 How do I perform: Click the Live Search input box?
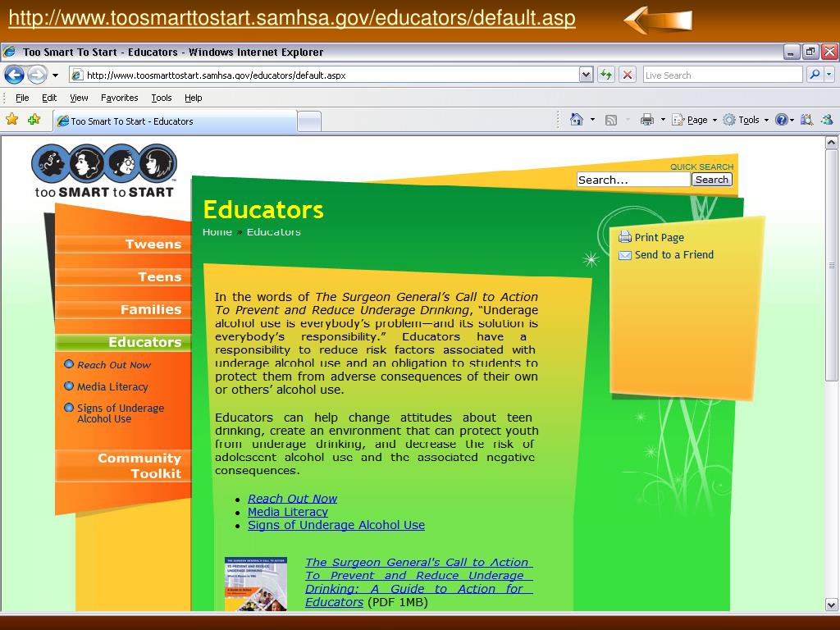[x=723, y=75]
